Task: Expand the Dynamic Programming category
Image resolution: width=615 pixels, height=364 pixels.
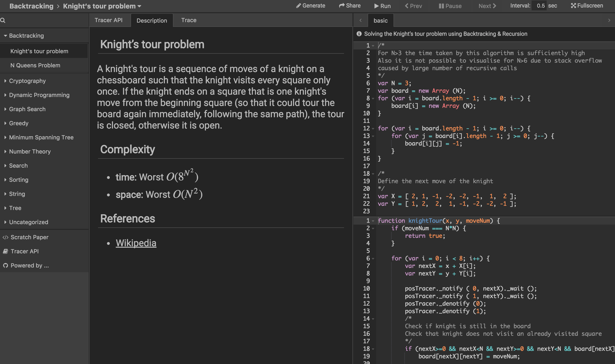Action: pyautogui.click(x=39, y=95)
